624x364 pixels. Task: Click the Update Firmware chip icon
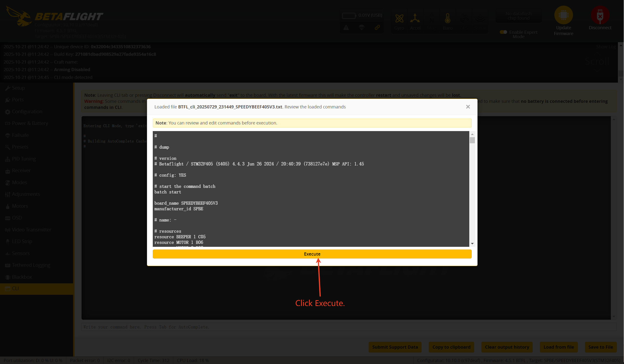click(563, 15)
